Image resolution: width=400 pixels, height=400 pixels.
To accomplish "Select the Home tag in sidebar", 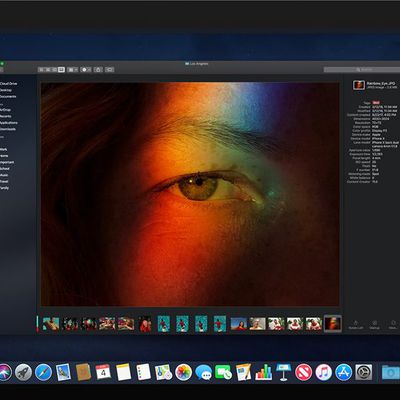I will pos(4,156).
